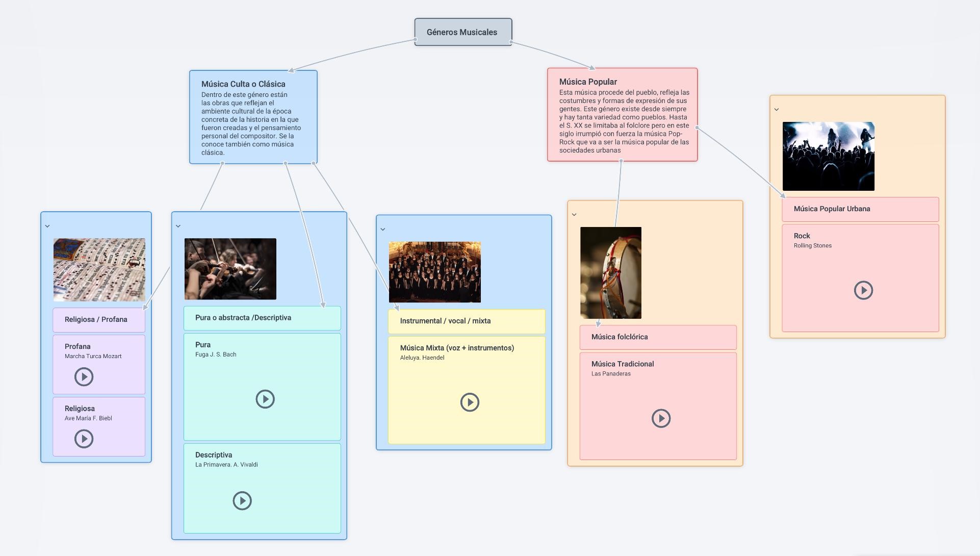
Task: Click the Ave María F. Biebl subtitle
Action: coord(88,418)
